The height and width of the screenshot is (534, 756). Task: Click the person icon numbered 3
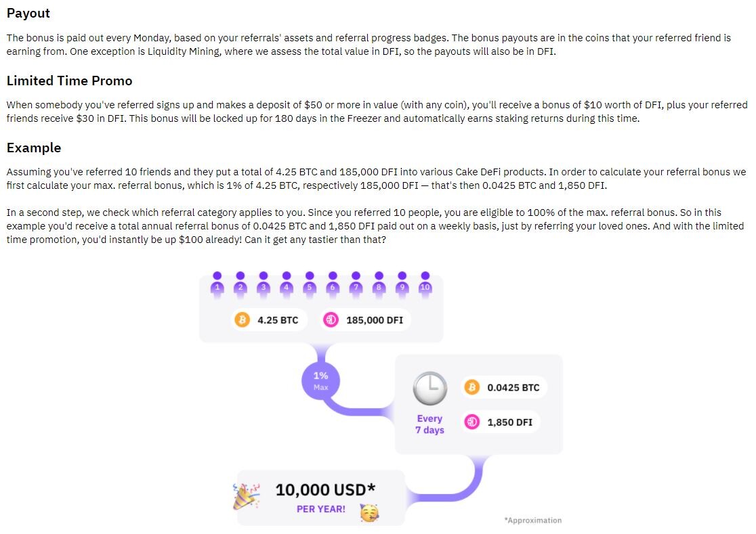(x=264, y=284)
